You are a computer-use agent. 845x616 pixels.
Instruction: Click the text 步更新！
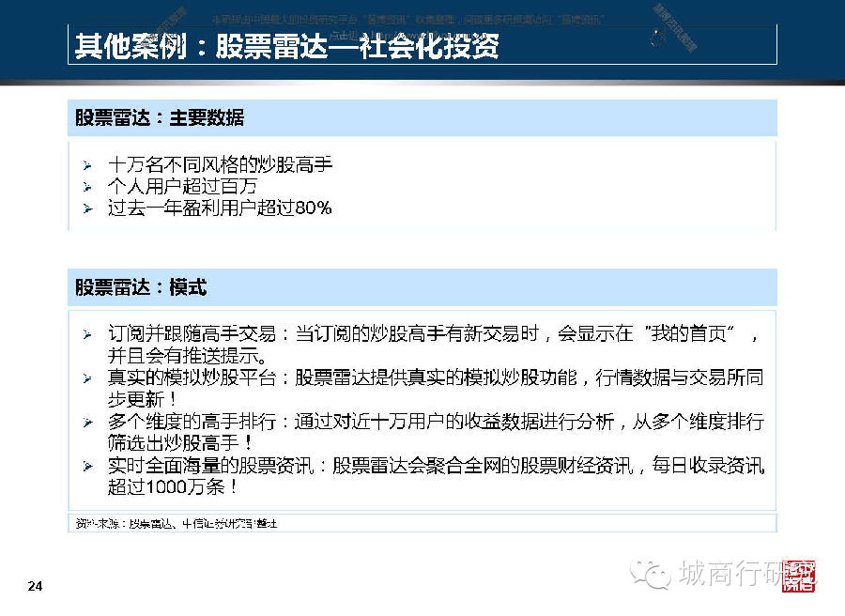coord(143,399)
